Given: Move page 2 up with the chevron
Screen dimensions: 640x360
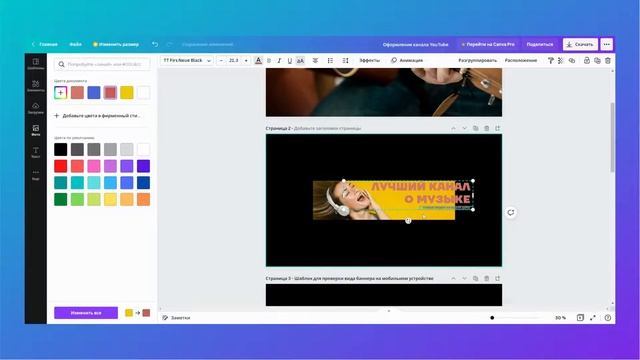Looking at the screenshot, I should [453, 128].
